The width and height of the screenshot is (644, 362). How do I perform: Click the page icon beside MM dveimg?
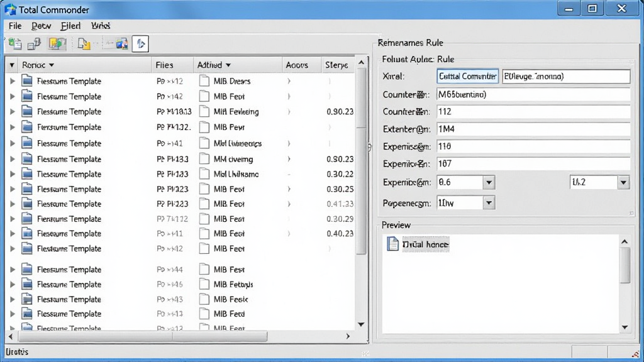pyautogui.click(x=204, y=159)
